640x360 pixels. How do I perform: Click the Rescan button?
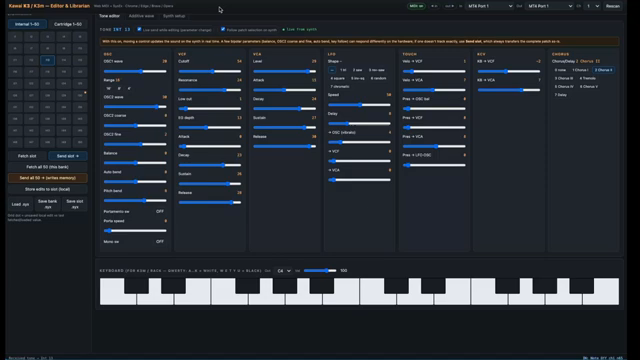pyautogui.click(x=613, y=6)
